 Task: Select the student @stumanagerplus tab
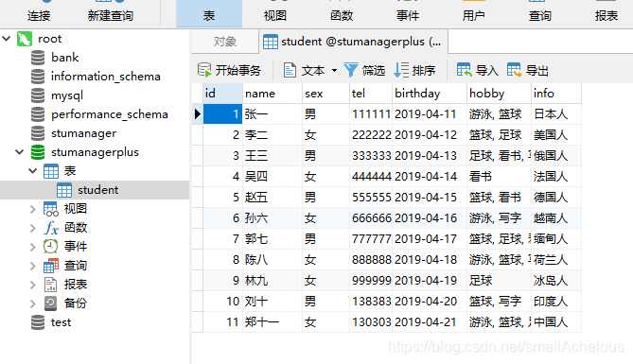point(353,42)
